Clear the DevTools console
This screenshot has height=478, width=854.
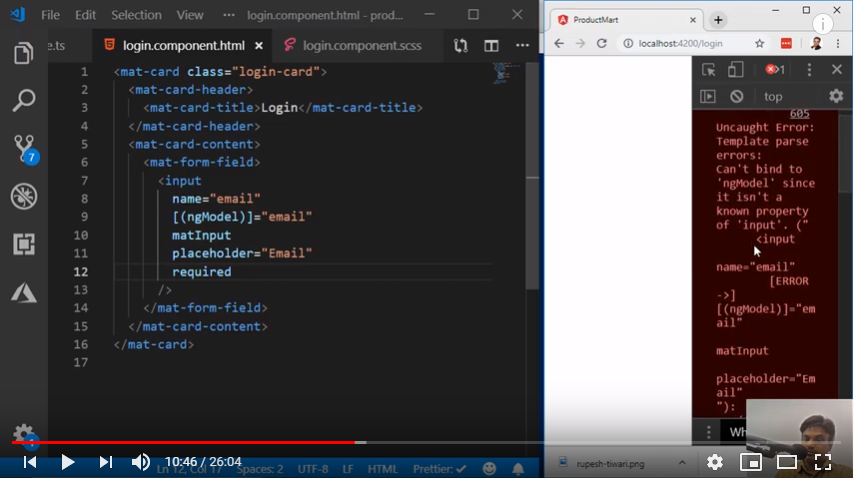click(x=737, y=96)
